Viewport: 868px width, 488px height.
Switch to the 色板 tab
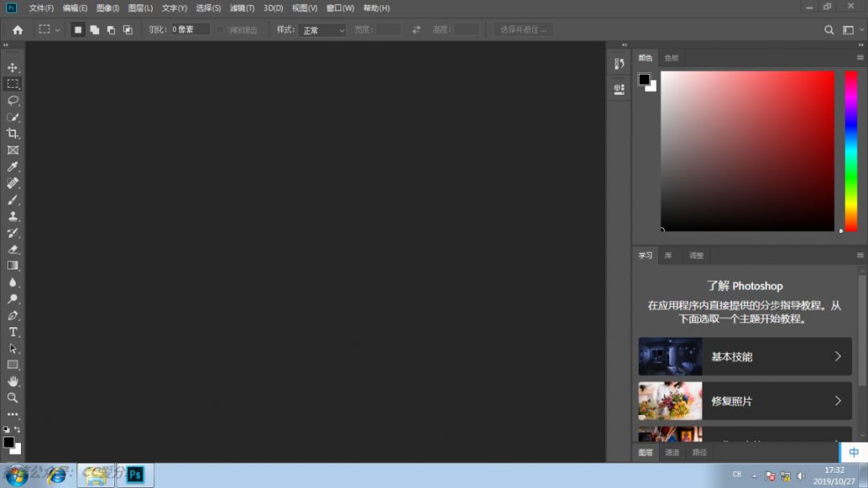(671, 58)
